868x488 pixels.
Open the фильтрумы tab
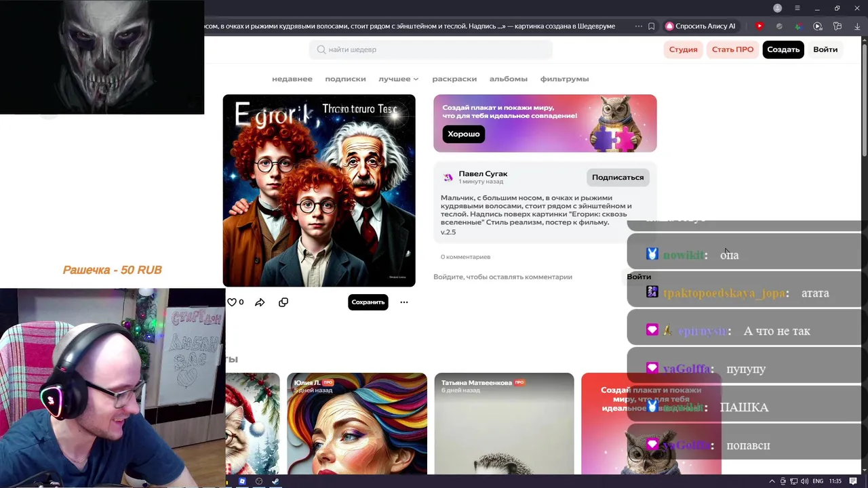tap(564, 79)
